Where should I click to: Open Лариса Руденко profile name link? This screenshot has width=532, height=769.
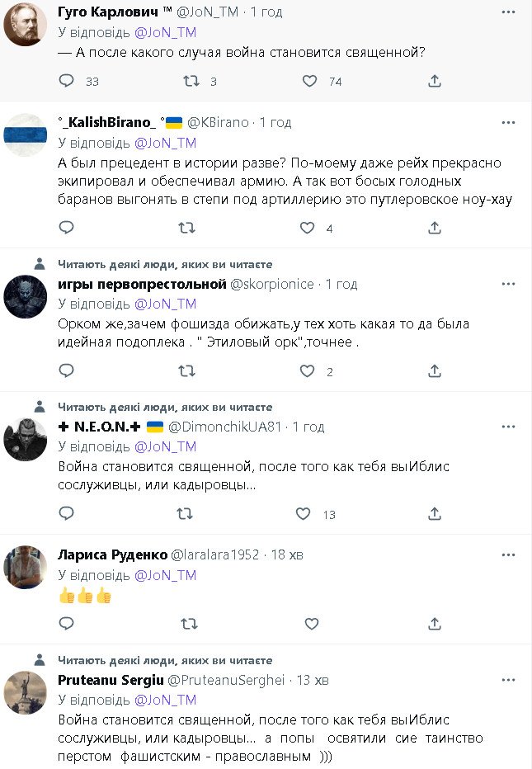[x=111, y=554]
